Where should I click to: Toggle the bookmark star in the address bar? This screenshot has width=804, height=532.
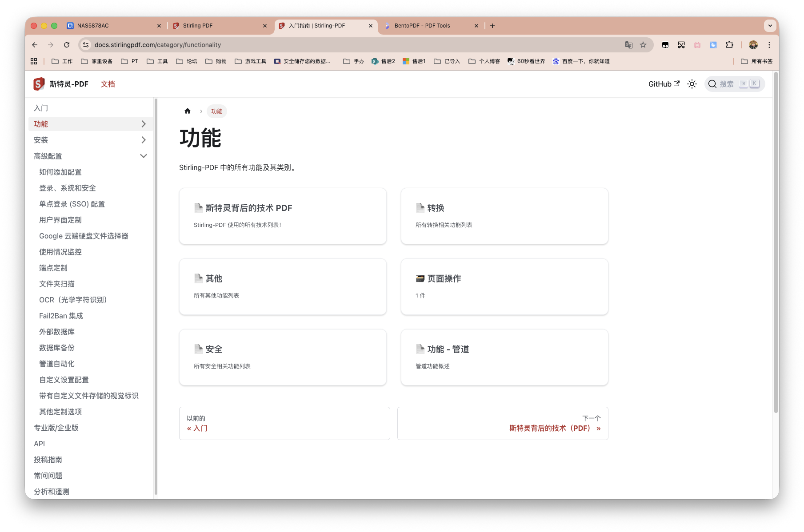[643, 44]
